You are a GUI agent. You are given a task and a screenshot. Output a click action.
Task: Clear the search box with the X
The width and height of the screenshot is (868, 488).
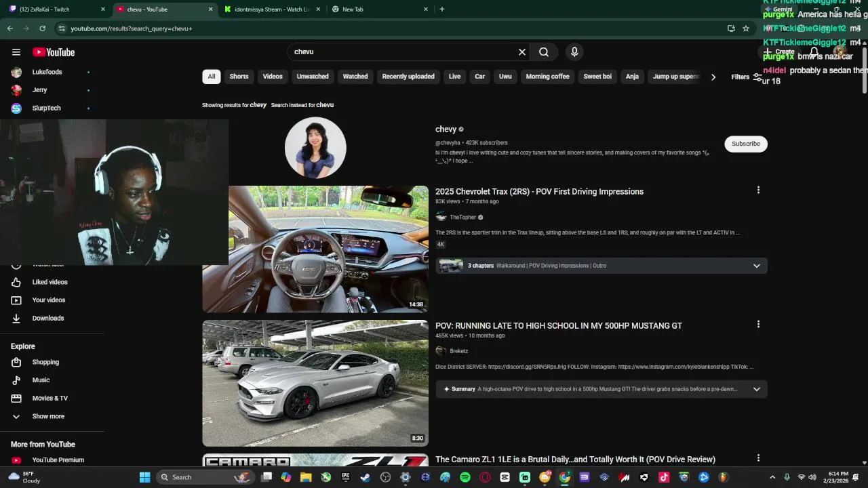[522, 52]
